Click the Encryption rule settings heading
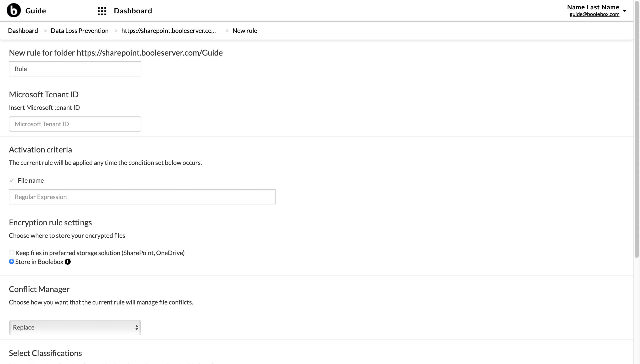This screenshot has width=640, height=364. pyautogui.click(x=50, y=222)
